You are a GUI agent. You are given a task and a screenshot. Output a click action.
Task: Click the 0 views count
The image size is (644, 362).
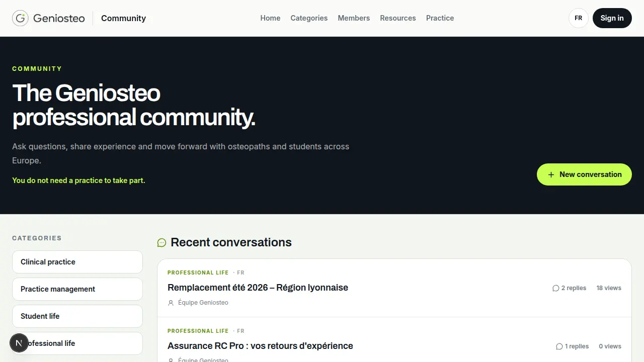pos(610,346)
